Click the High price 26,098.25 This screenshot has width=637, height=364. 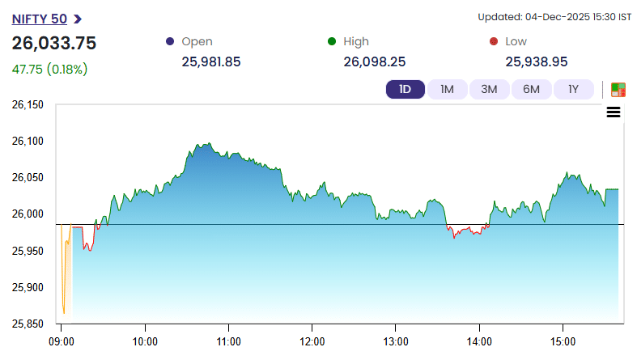click(x=374, y=61)
